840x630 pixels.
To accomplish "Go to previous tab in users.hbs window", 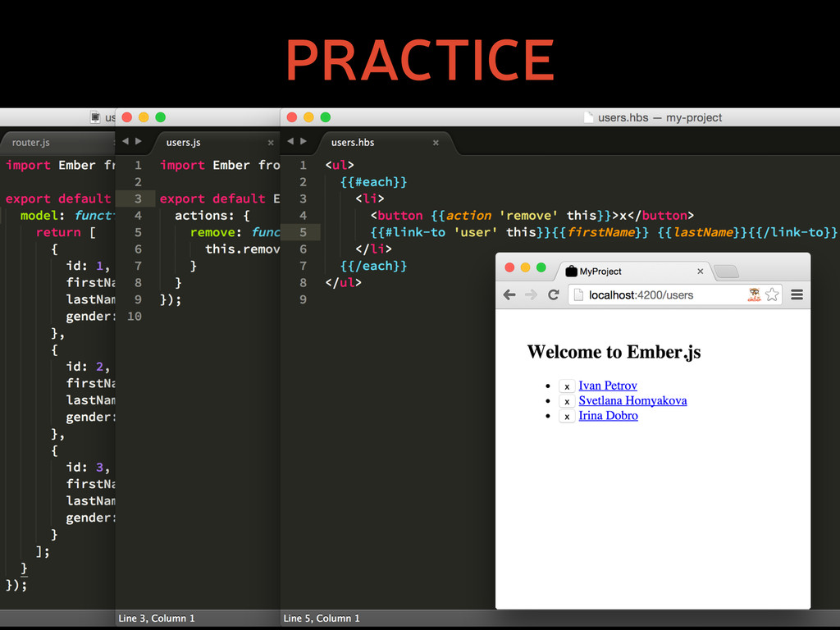I will pos(290,141).
